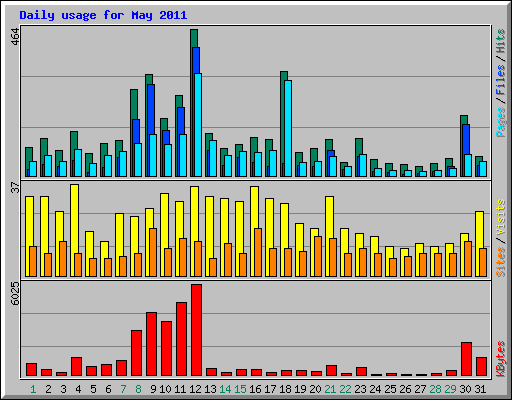512x400 pixels.
Task: Click day label 9 on the x-axis
Action: click(x=153, y=389)
